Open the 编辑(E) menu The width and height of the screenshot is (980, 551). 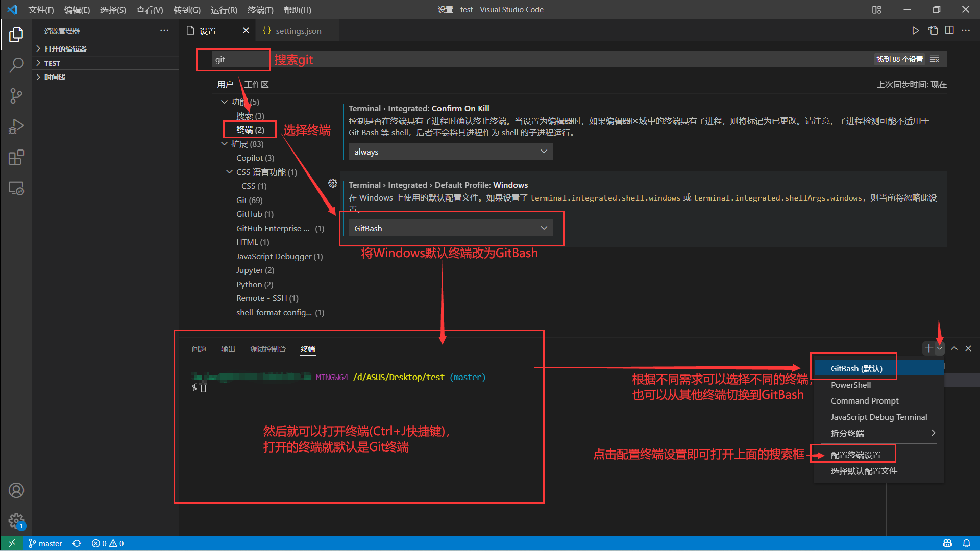(77, 10)
